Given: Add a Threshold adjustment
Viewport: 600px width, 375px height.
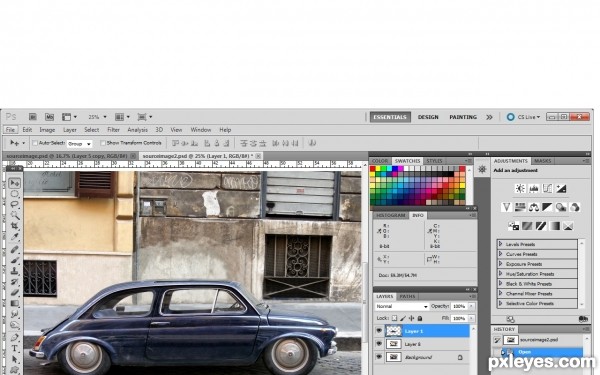Looking at the screenshot, I should pos(541,226).
